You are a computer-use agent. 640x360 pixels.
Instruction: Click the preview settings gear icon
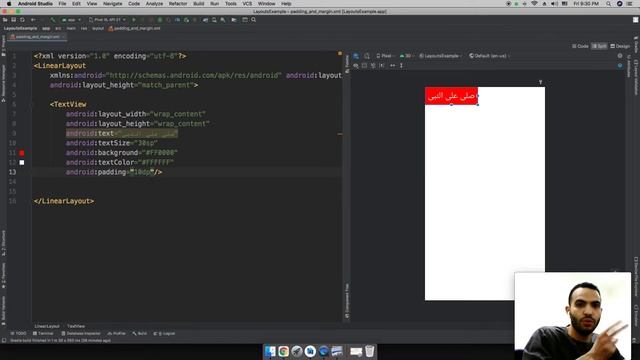pyautogui.click(x=620, y=56)
